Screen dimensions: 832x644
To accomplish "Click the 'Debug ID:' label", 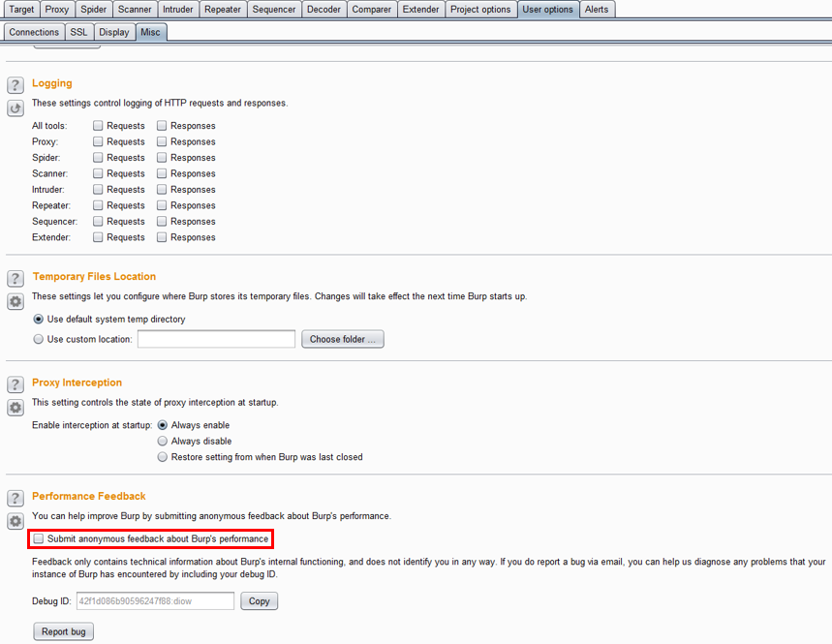I will pyautogui.click(x=51, y=601).
